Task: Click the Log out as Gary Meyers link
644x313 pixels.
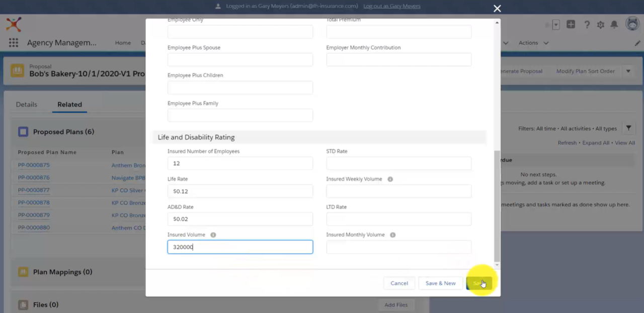Action: (391, 6)
